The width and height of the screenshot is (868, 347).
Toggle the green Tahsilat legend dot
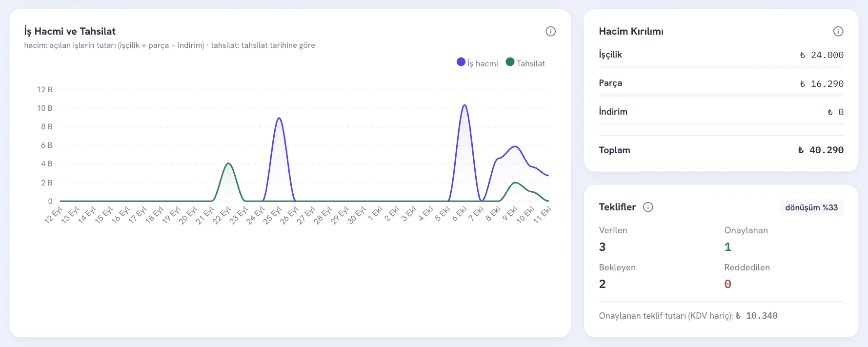(x=510, y=62)
